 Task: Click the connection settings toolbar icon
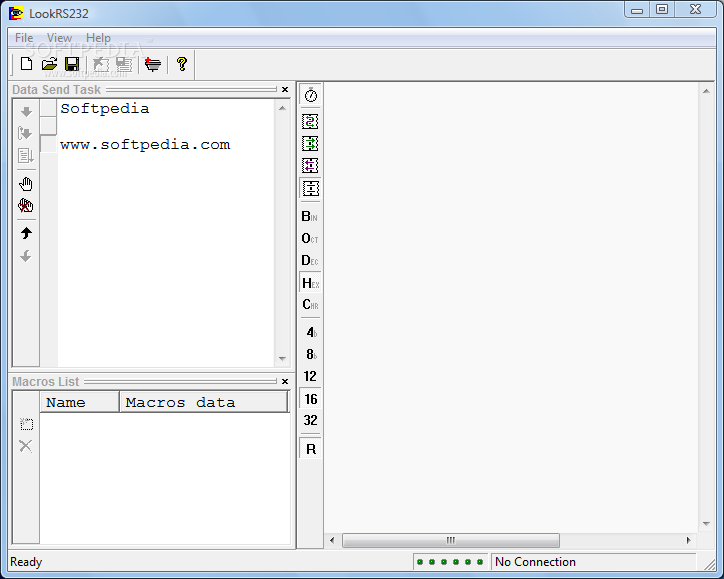(x=152, y=64)
